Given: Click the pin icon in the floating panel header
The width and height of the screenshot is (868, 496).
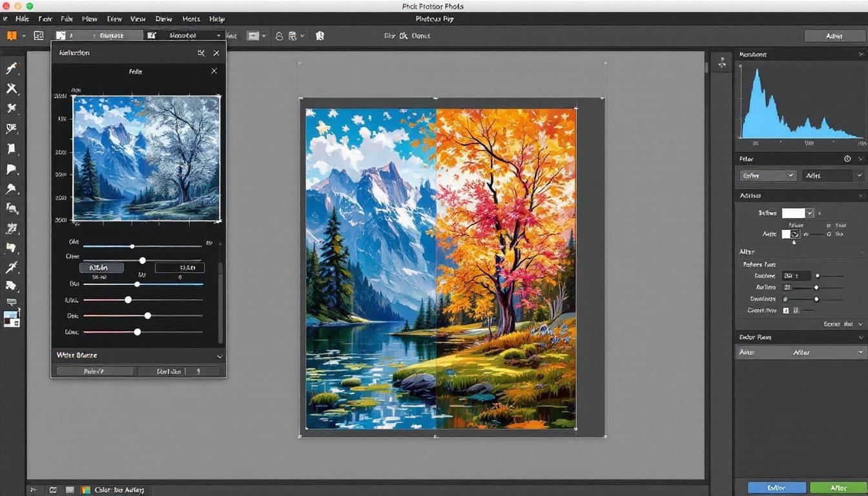Looking at the screenshot, I should (201, 53).
